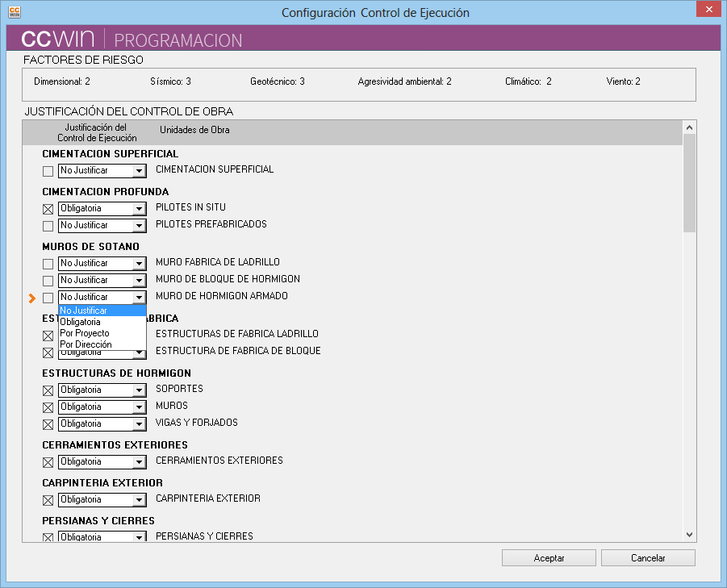
Task: Open the PILOTES PREFABRICADOS justification dropdown
Action: coord(139,226)
